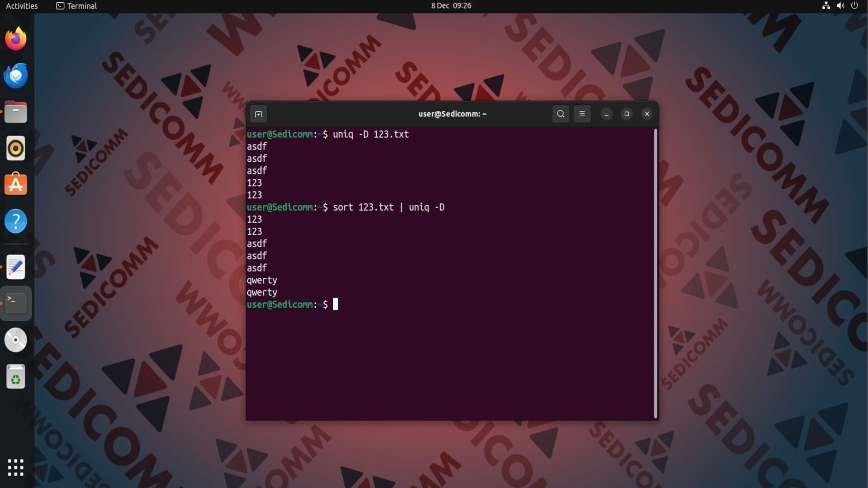This screenshot has height=488, width=868.
Task: Click the volume icon in top bar
Action: (840, 6)
